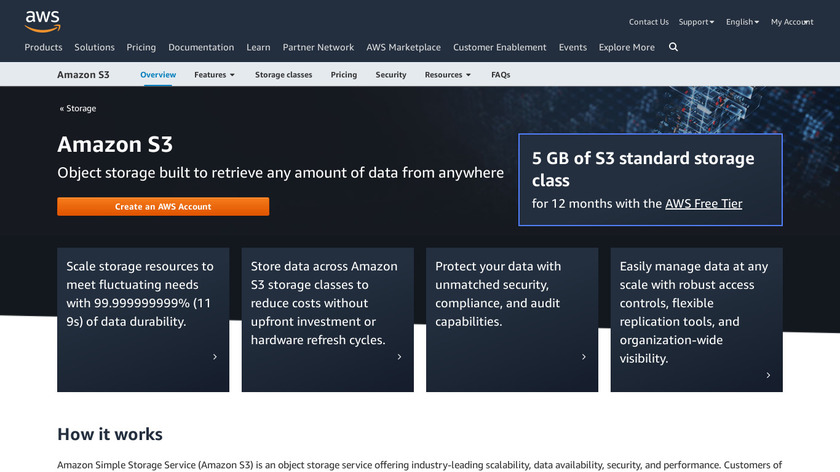This screenshot has width=840, height=472.
Task: Open the My Account menu
Action: [x=792, y=22]
